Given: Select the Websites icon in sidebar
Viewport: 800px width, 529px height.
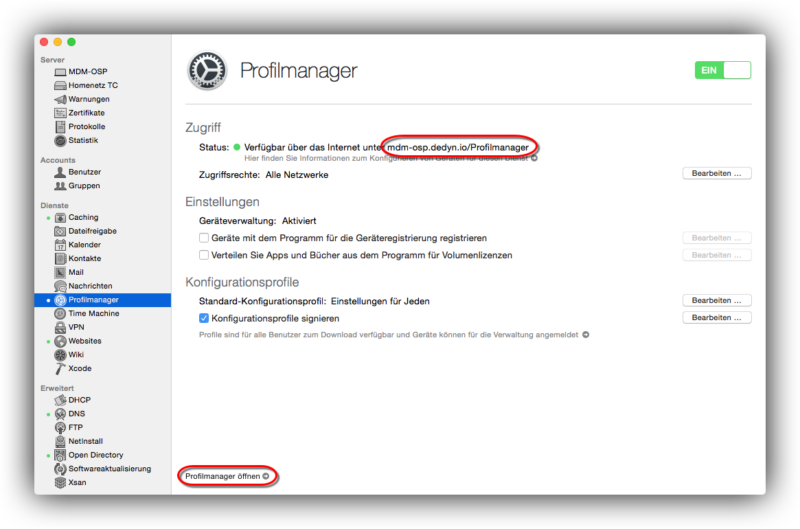Looking at the screenshot, I should (60, 341).
